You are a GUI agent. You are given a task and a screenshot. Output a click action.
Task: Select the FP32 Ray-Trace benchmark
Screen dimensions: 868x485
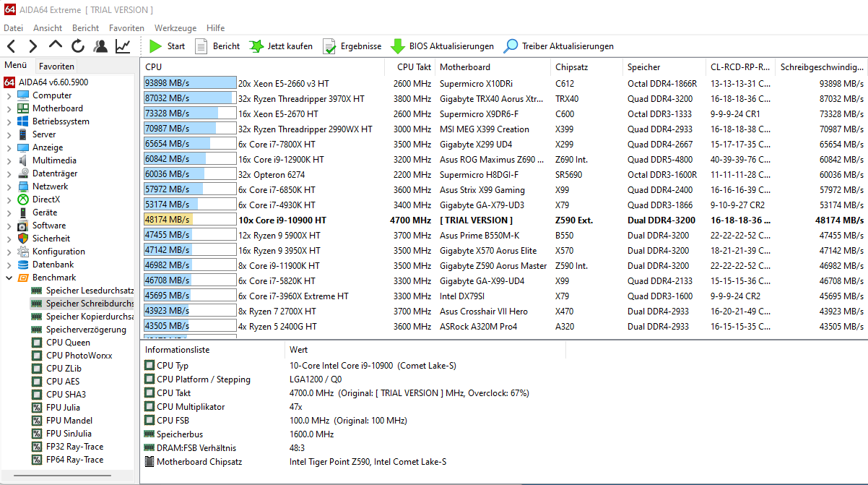pos(67,447)
